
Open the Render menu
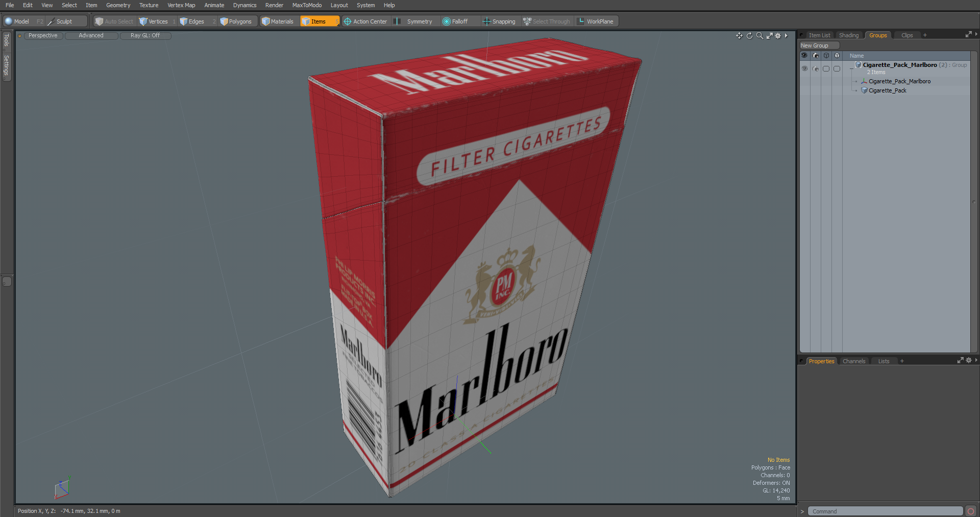pos(274,5)
